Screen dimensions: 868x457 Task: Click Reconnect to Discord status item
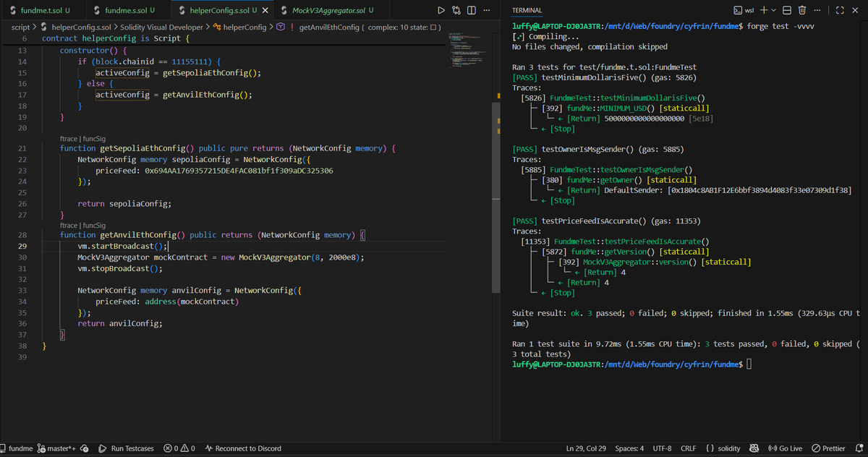coord(243,448)
